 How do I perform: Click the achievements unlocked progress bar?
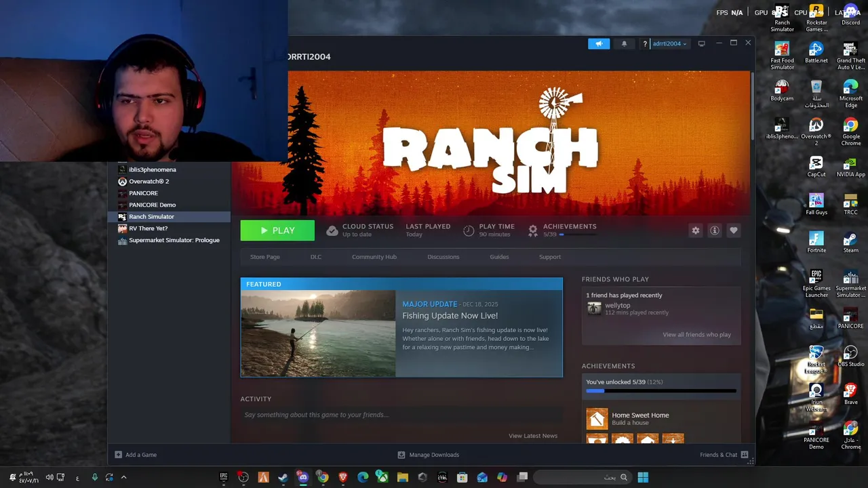click(661, 391)
